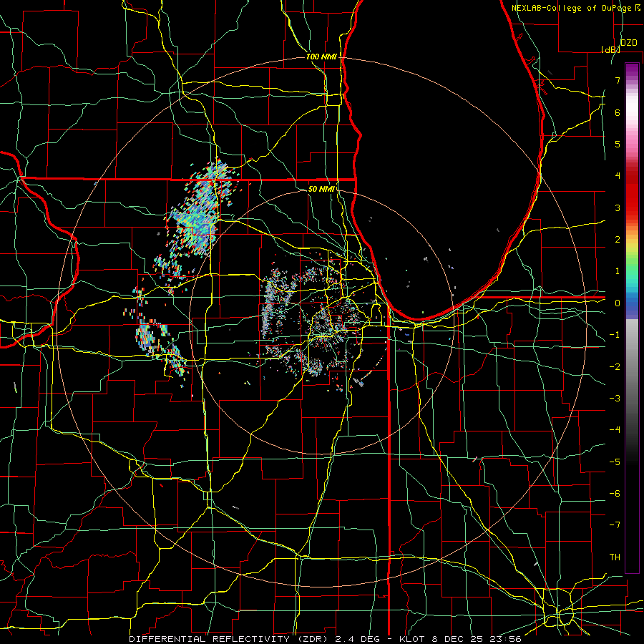Click the scale value 2 on legend
This screenshot has width=644, height=644.
(618, 240)
